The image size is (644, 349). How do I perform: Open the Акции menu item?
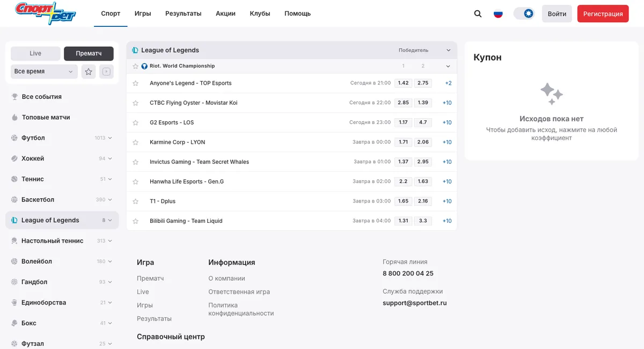tap(225, 13)
